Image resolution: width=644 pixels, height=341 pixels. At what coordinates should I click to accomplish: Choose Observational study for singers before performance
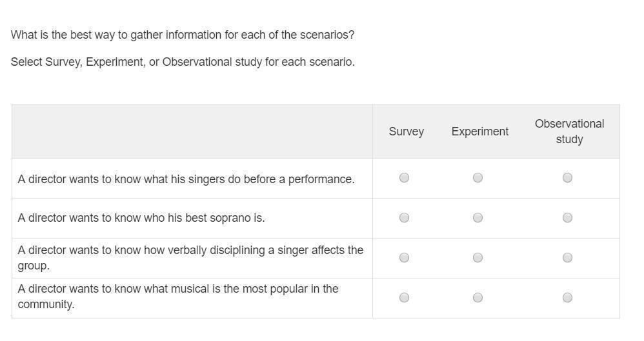567,178
